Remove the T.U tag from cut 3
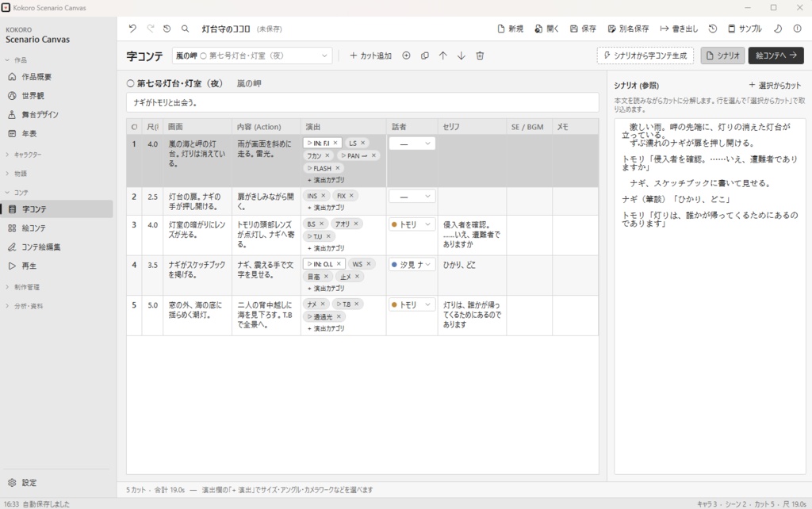This screenshot has width=812, height=509. click(x=328, y=236)
